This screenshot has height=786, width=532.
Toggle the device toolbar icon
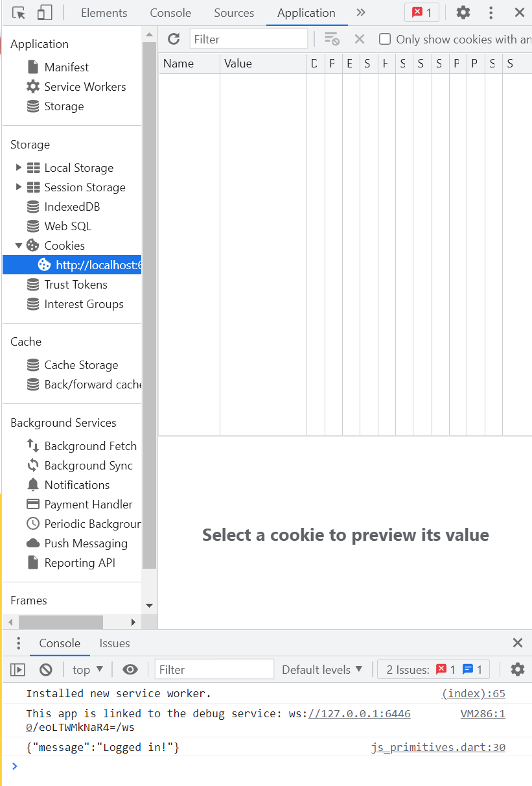(44, 12)
